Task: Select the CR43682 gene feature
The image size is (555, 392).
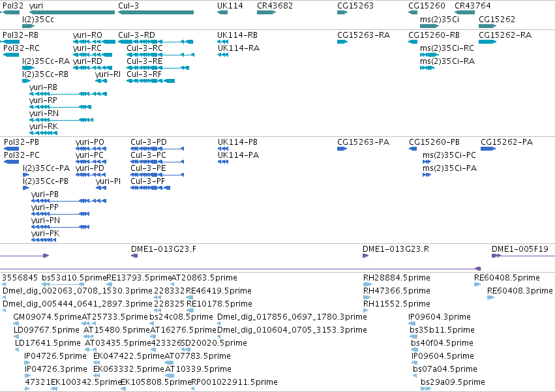Action: tap(266, 12)
